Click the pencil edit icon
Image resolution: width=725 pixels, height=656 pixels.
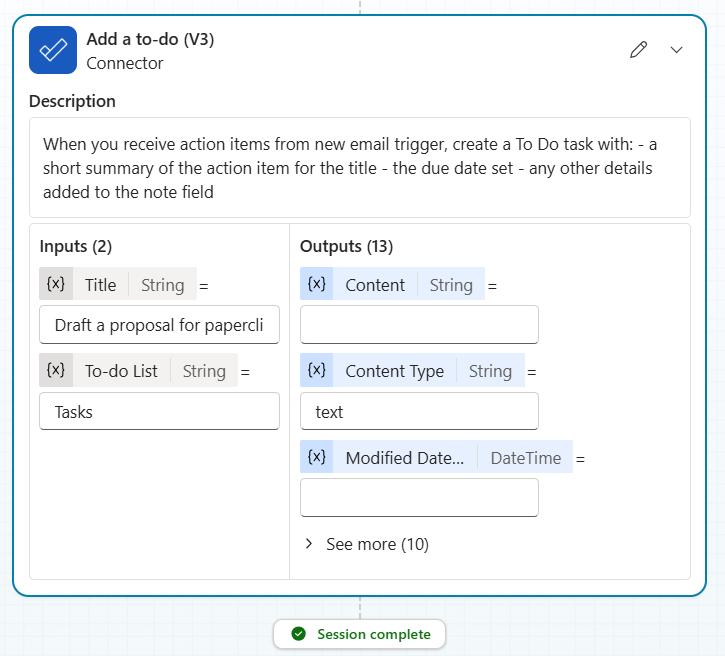[638, 50]
